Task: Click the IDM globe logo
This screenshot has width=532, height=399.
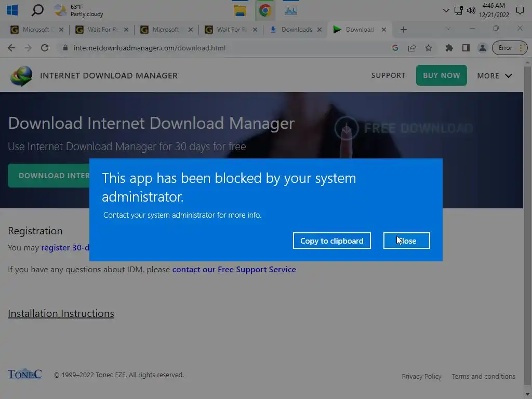Action: pos(21,76)
